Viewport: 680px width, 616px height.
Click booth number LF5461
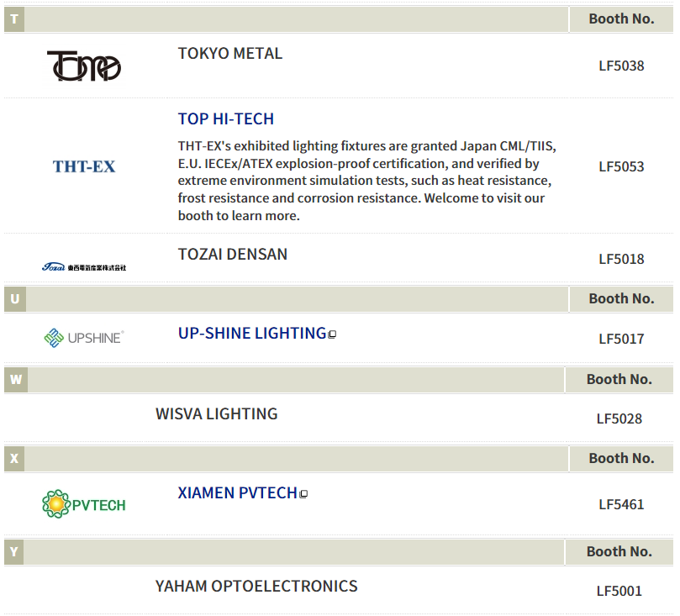621,504
